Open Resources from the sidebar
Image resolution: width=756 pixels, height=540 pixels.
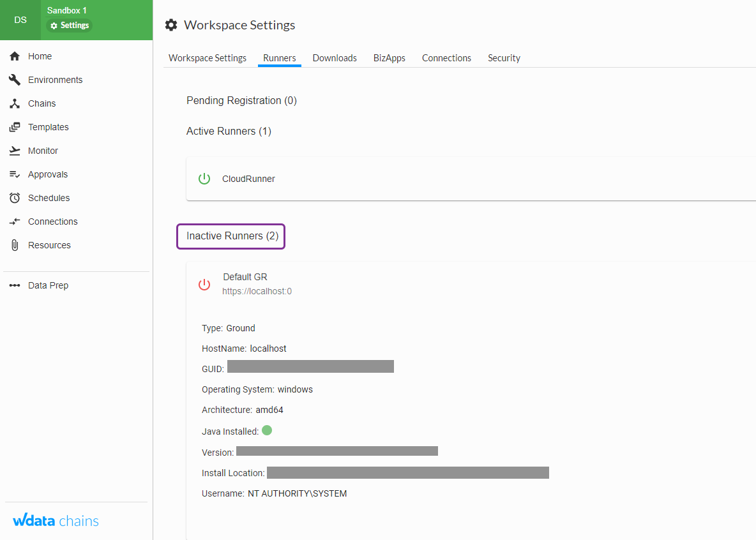pos(49,245)
